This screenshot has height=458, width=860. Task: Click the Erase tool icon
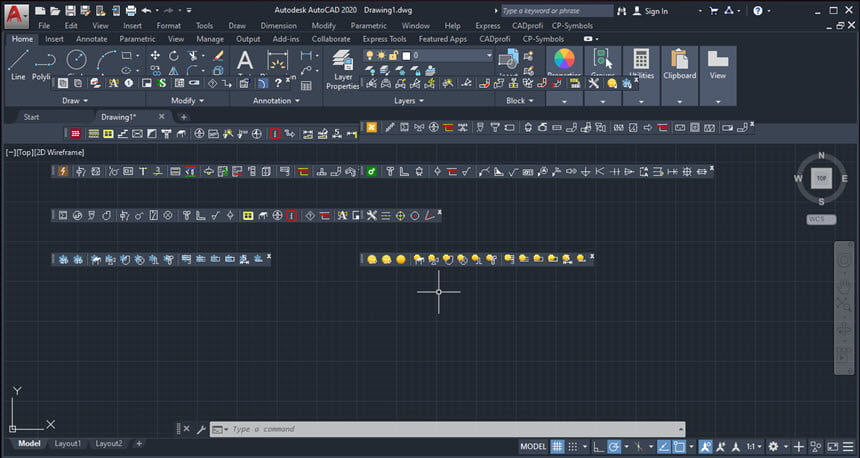coord(218,55)
